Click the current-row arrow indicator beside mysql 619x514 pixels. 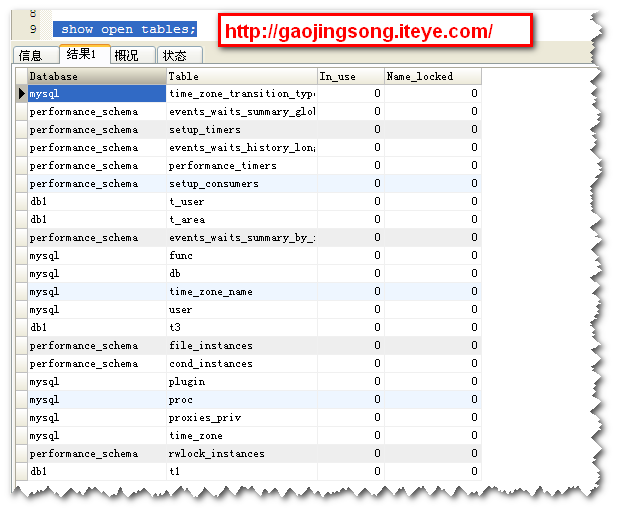[22, 94]
